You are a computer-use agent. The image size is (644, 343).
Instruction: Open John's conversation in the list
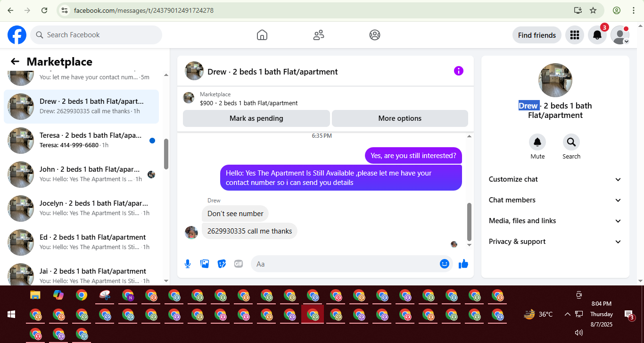tap(81, 175)
